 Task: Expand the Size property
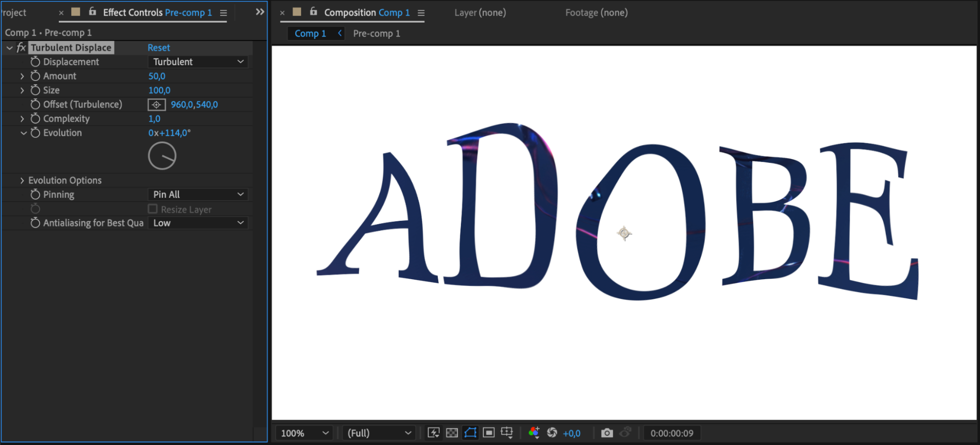[22, 90]
